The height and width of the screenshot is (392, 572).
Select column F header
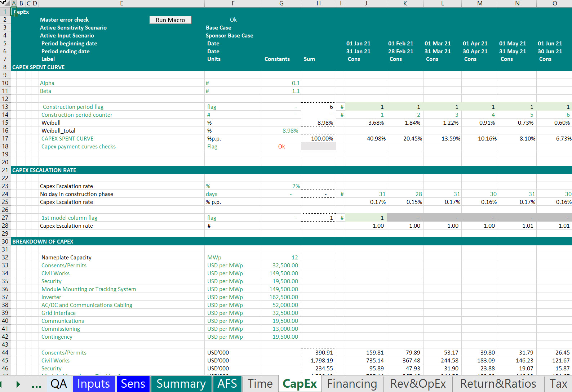tap(233, 3)
